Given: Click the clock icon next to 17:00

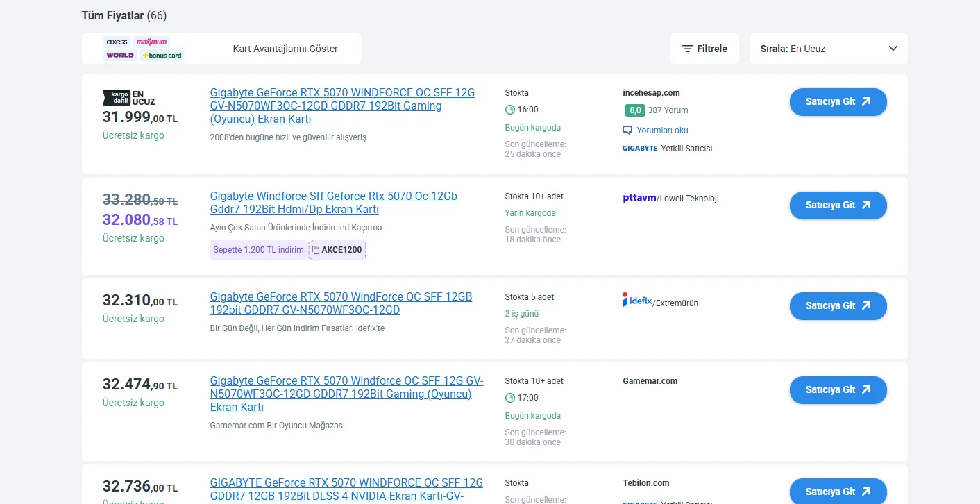Looking at the screenshot, I should [x=509, y=398].
